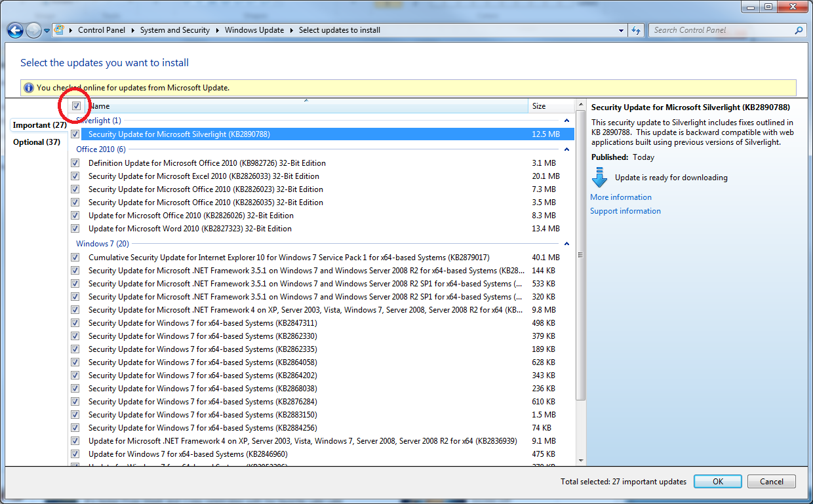Select Security Update for Windows 7 KB2868038
The image size is (813, 504).
322,389
